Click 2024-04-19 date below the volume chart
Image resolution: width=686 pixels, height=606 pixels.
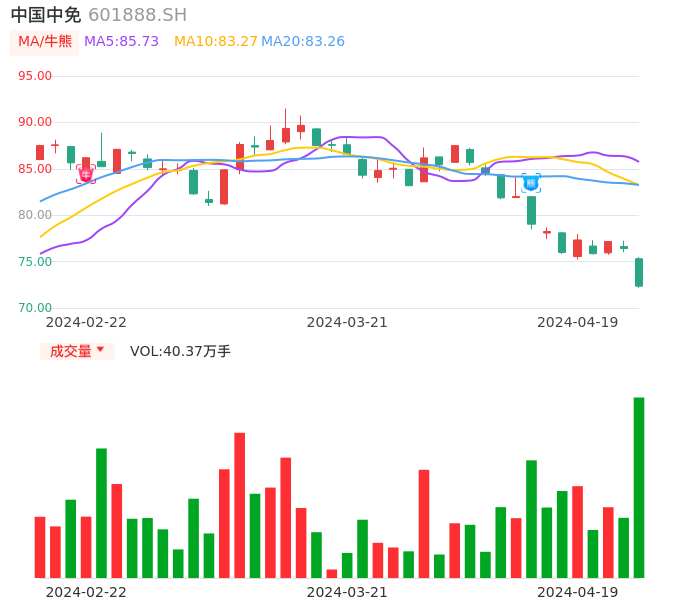tap(578, 592)
